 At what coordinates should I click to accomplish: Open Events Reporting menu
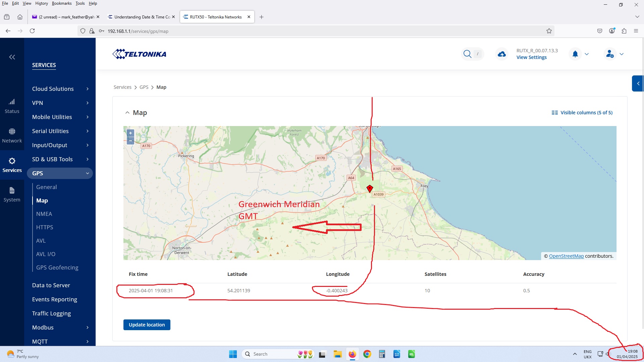[55, 299]
